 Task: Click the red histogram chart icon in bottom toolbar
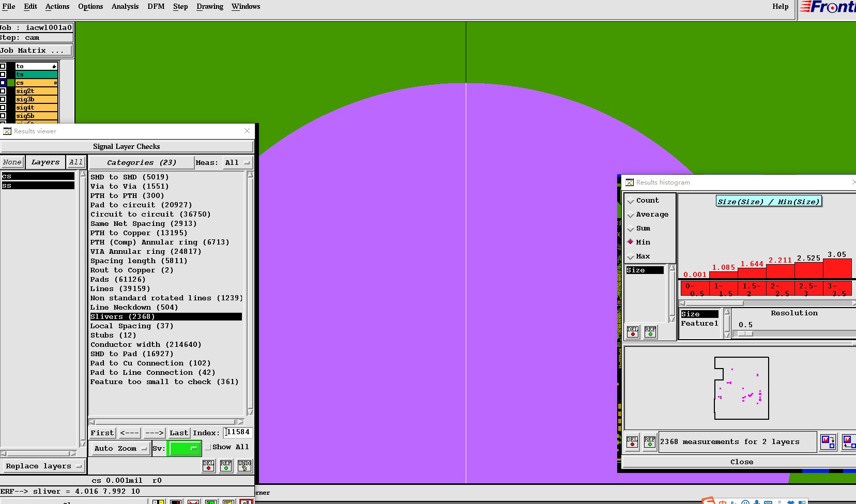[x=246, y=502]
